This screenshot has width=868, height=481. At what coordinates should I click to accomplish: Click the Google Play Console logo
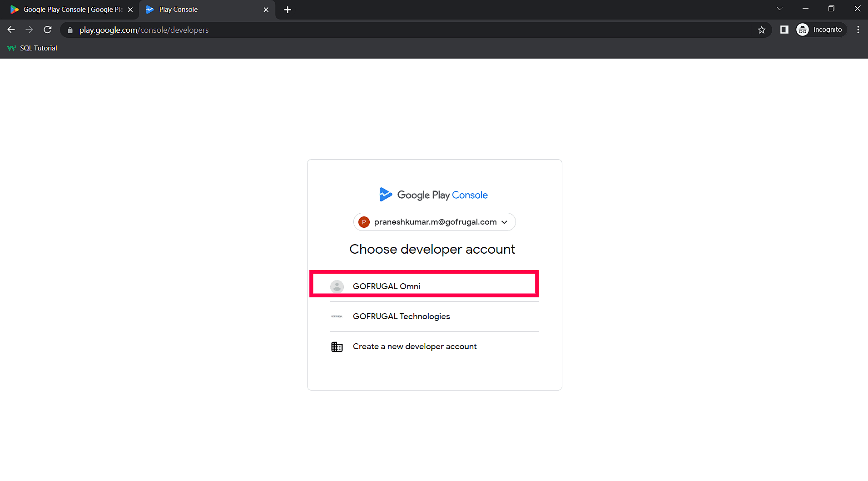(433, 195)
